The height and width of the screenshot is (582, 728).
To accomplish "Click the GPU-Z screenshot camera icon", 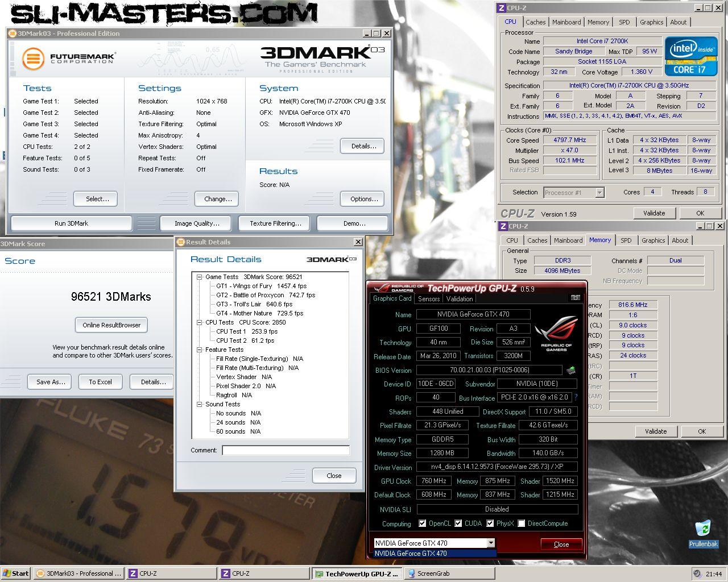I will pyautogui.click(x=576, y=298).
